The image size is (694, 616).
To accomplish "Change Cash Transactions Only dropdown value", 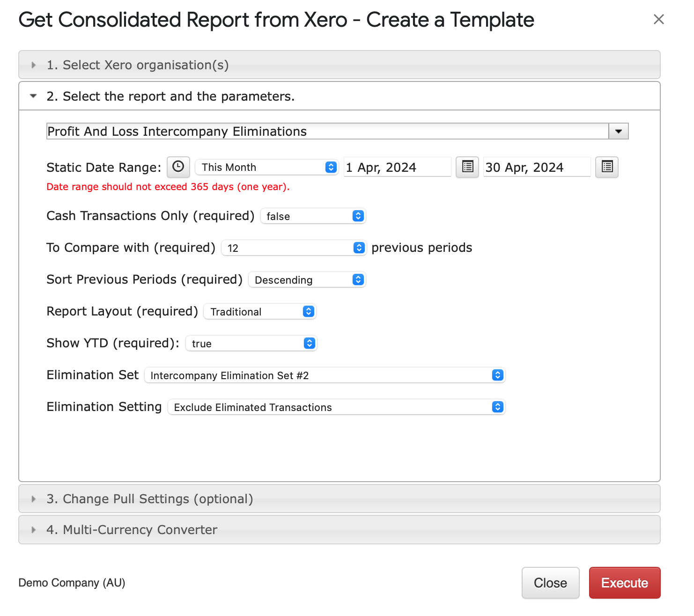I will click(313, 216).
